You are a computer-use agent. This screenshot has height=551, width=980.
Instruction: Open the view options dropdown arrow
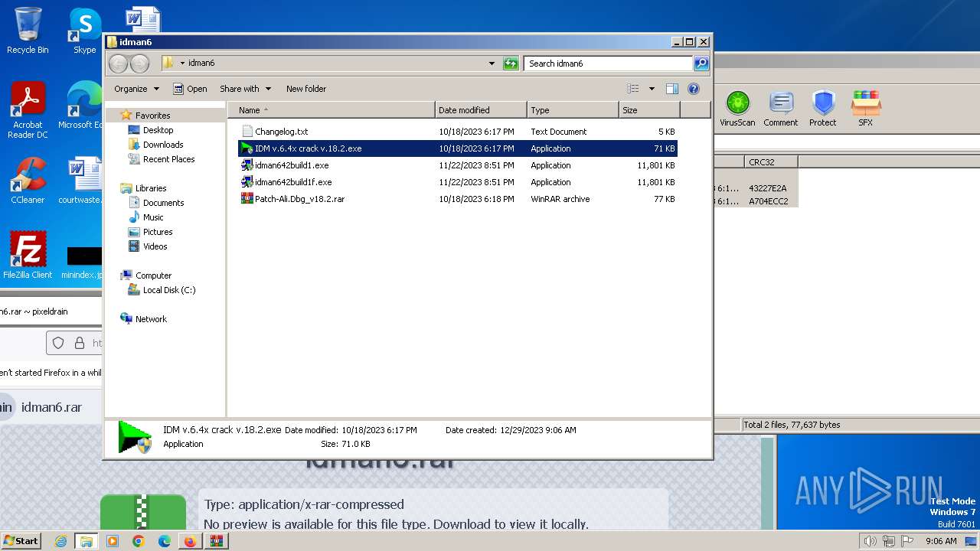652,89
